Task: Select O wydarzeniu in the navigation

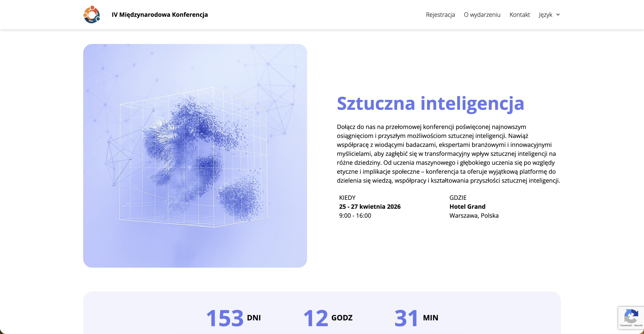Action: (x=482, y=15)
